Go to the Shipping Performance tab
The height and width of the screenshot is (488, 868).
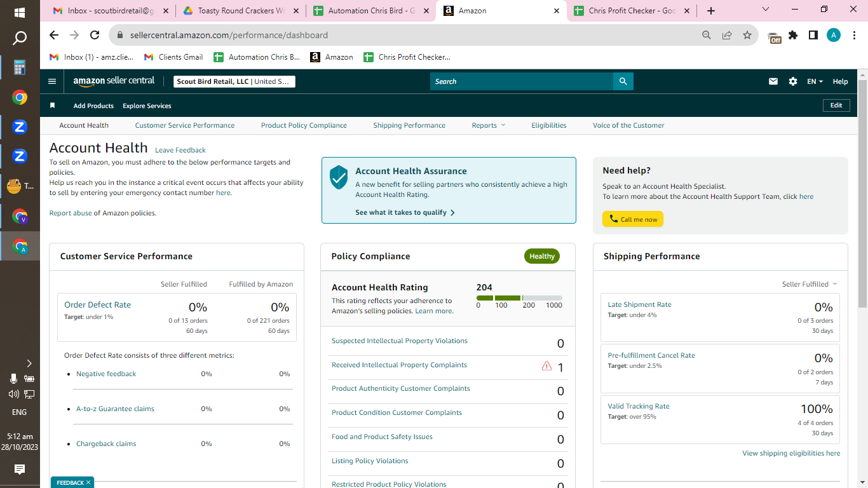(x=409, y=125)
